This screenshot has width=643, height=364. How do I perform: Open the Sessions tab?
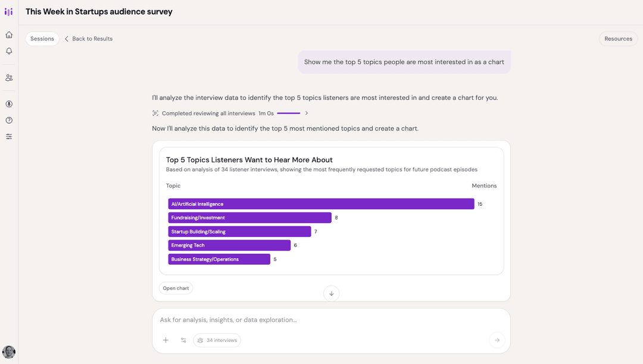point(42,39)
